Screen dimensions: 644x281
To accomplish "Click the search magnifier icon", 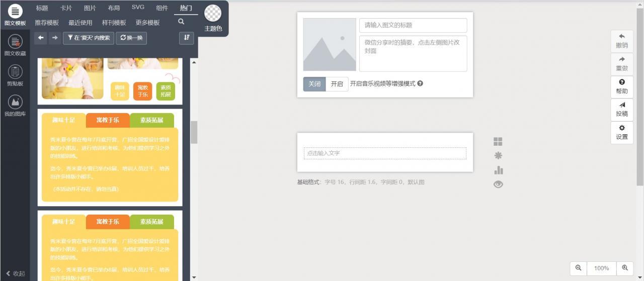I will (x=181, y=22).
